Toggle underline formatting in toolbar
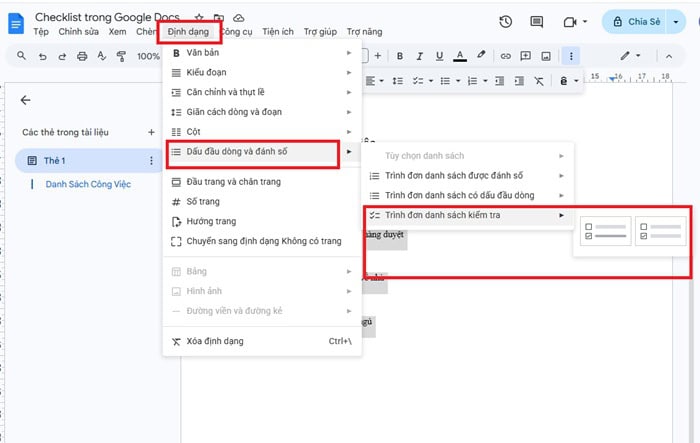Screen dimensions: 700x443 pos(439,56)
